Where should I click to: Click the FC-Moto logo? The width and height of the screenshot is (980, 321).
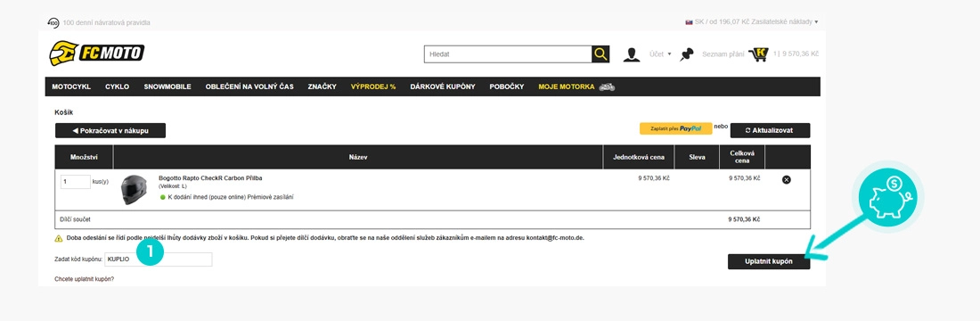[x=97, y=53]
